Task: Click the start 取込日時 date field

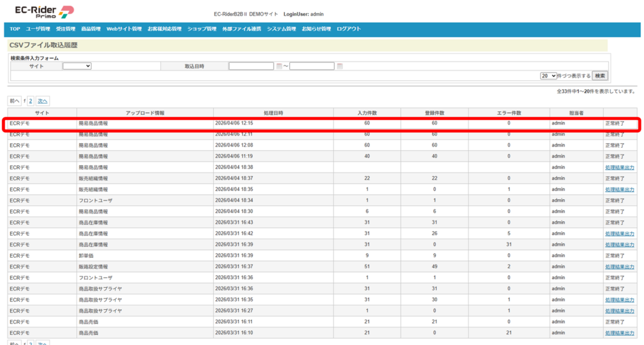Action: coord(251,66)
